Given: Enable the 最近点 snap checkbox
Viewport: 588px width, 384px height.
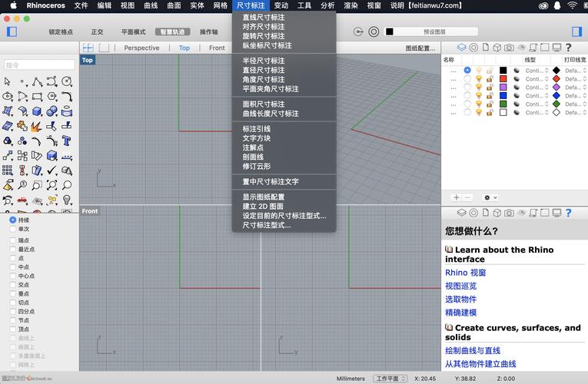Looking at the screenshot, I should [13, 249].
